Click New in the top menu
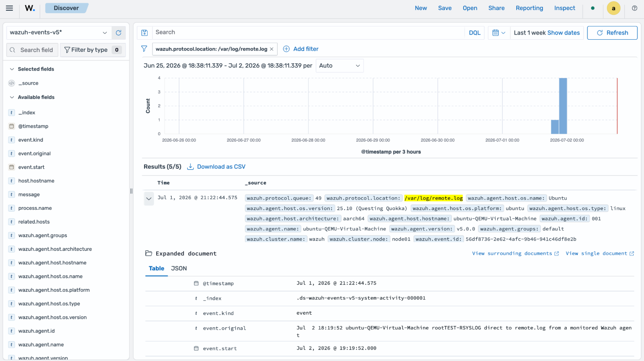This screenshot has height=361, width=644. click(421, 8)
